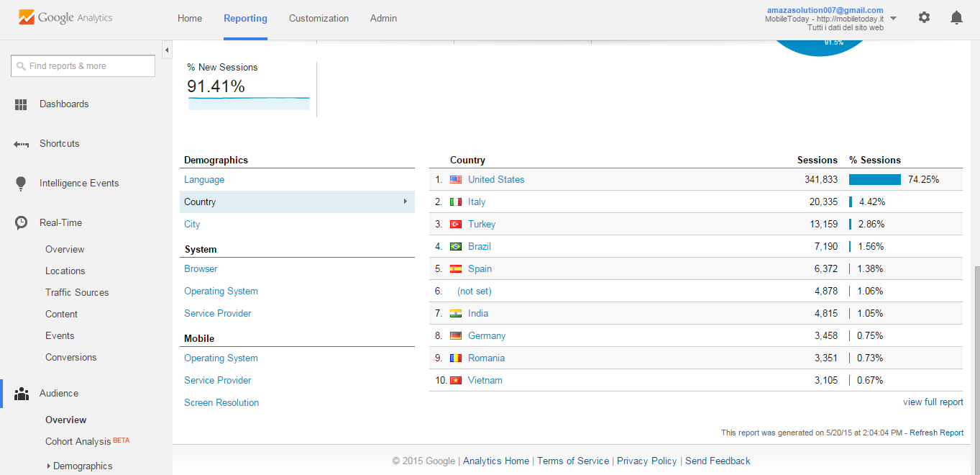Open the settings gear icon
Viewport: 980px width, 475px height.
tap(924, 17)
